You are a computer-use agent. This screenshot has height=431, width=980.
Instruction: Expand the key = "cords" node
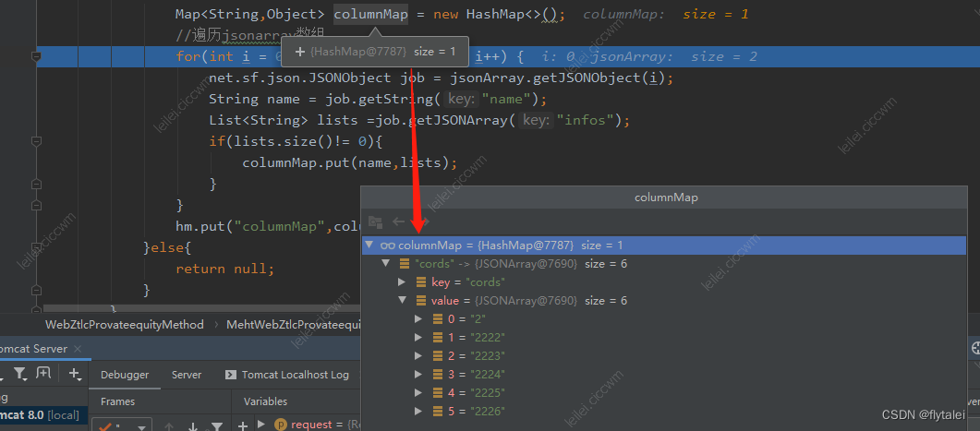pyautogui.click(x=402, y=282)
